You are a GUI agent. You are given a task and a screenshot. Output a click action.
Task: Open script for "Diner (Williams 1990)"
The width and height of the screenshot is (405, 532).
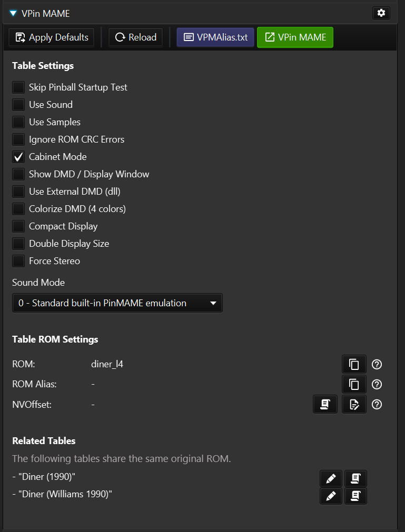coord(356,496)
